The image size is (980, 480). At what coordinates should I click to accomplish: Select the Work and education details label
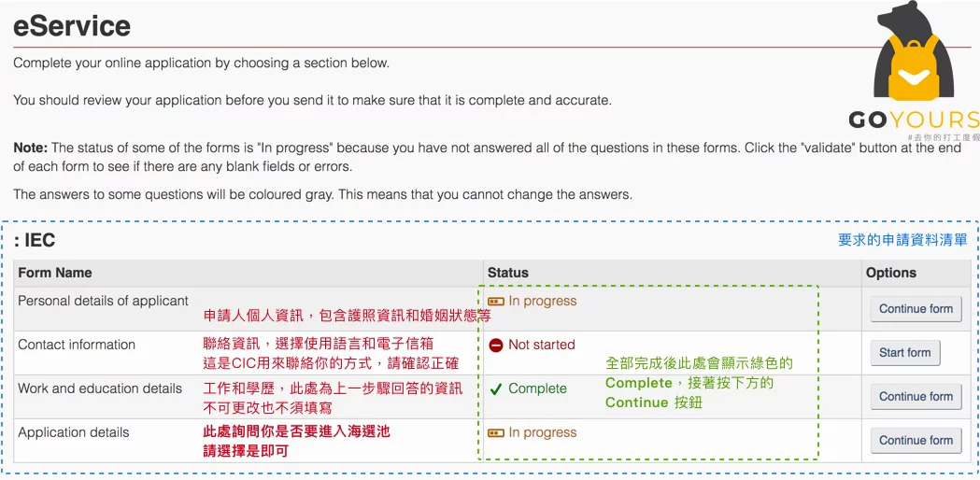pyautogui.click(x=100, y=388)
